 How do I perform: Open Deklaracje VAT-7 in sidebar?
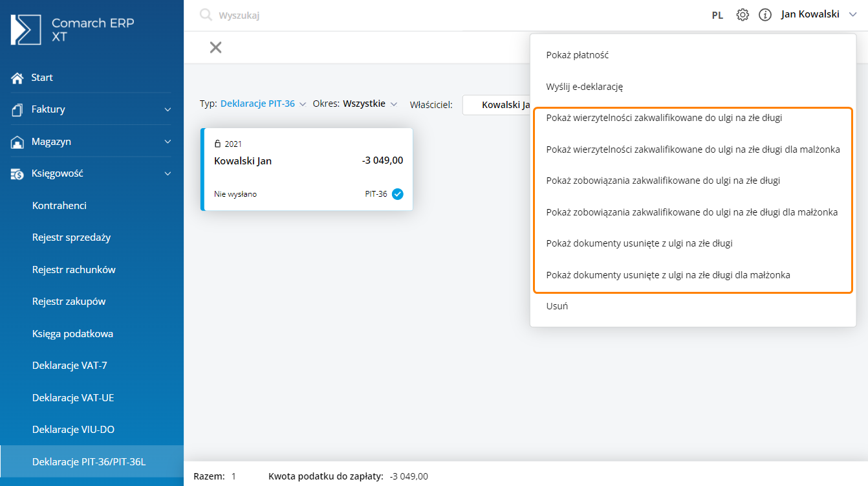click(x=69, y=366)
